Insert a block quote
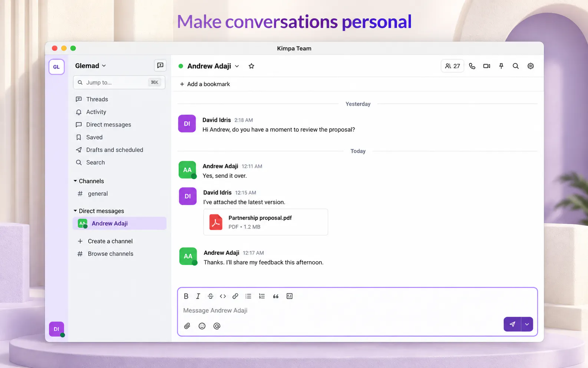Image resolution: width=588 pixels, height=368 pixels. click(275, 296)
